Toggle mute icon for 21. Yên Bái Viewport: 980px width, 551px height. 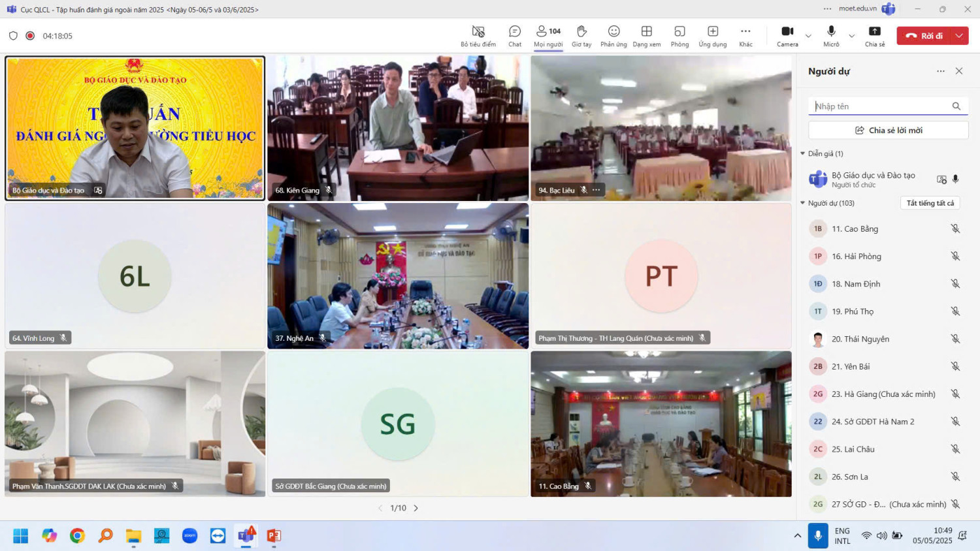click(955, 366)
